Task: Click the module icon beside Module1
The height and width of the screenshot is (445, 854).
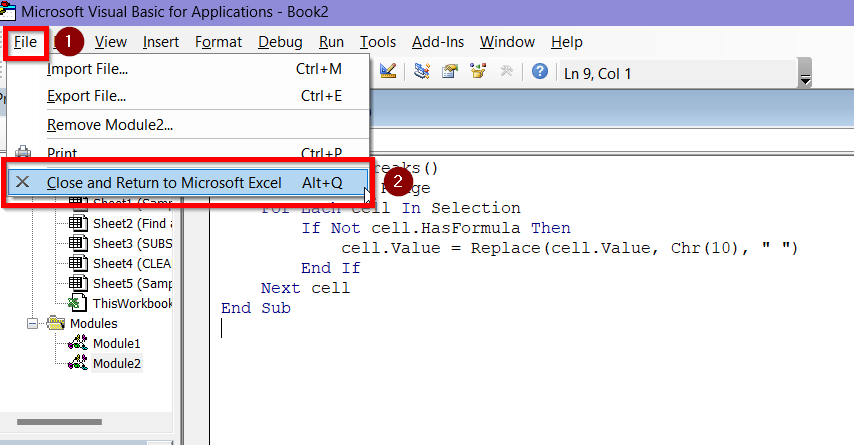Action: tap(77, 343)
